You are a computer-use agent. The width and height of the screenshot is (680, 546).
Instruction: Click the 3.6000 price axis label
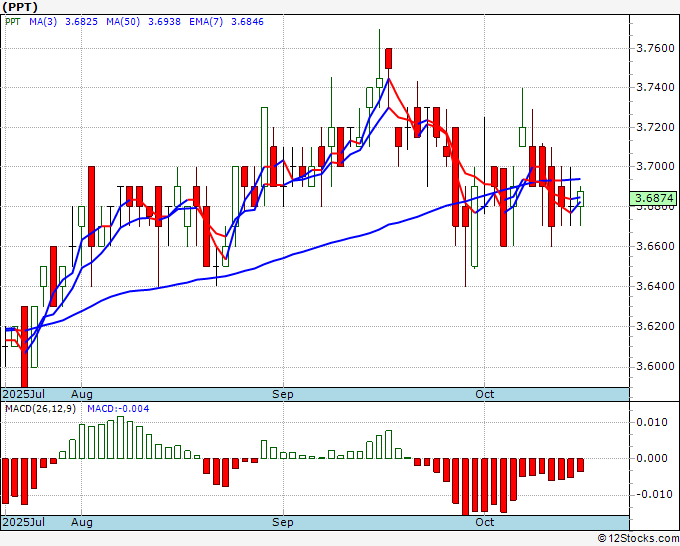coord(655,366)
